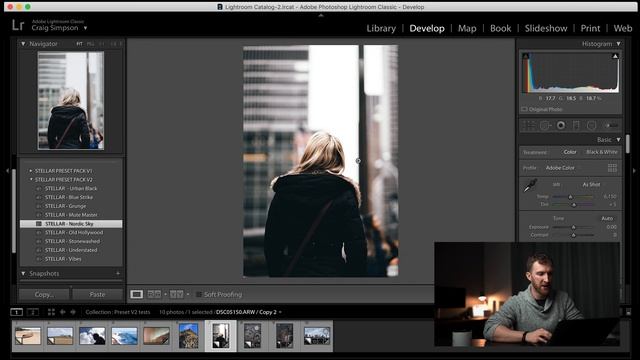This screenshot has width=640, height=360.
Task: Switch to Loupe view mode
Action: 137,294
